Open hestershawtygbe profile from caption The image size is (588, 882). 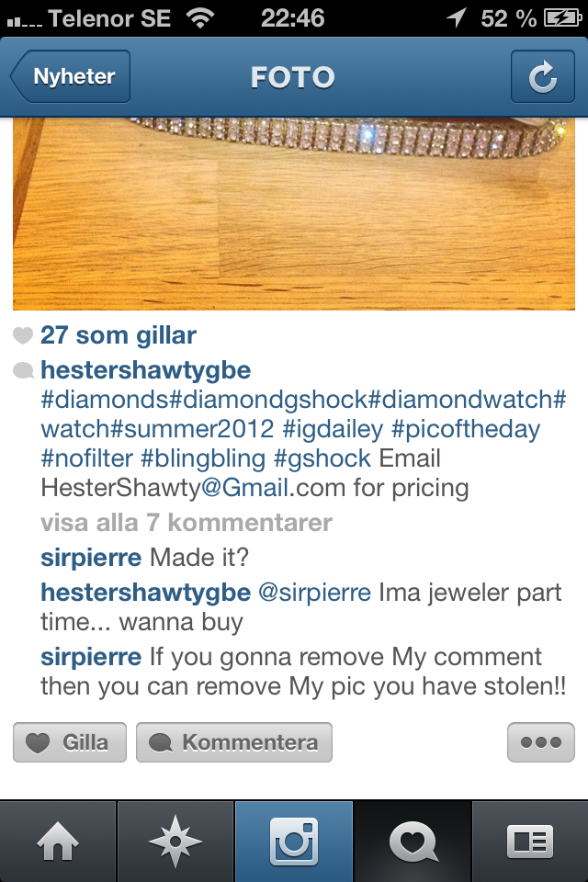tap(146, 370)
